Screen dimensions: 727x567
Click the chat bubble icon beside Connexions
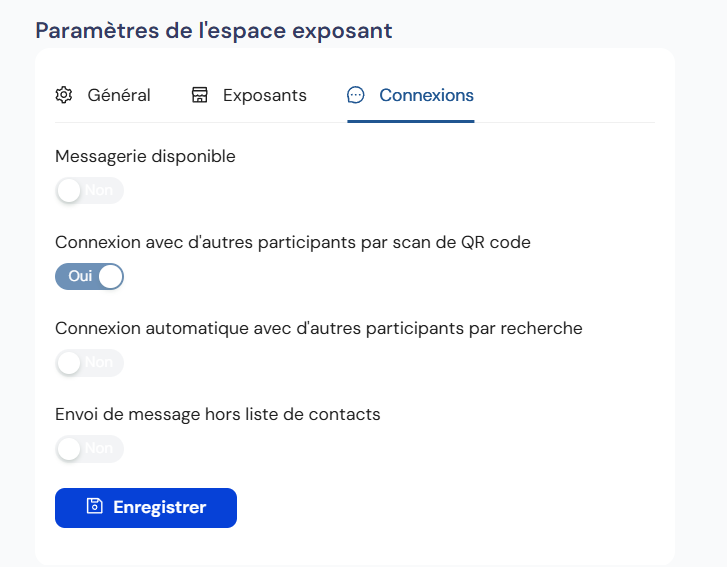click(355, 95)
